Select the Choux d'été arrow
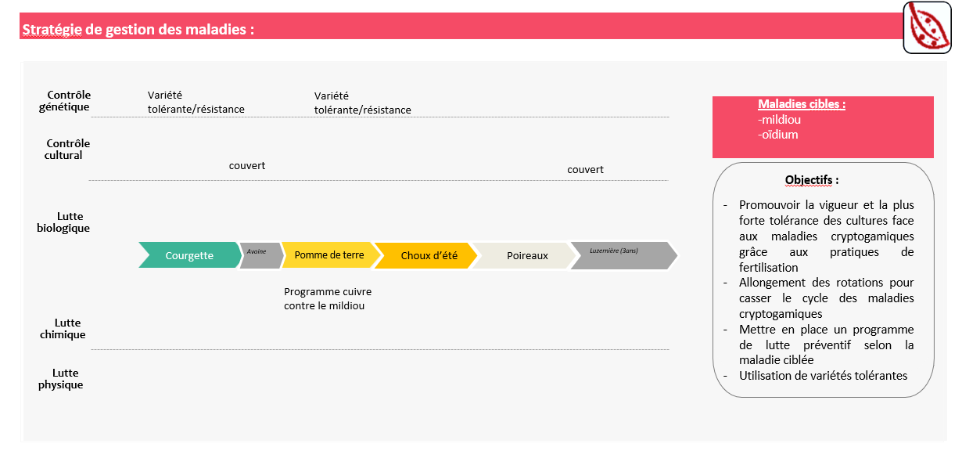This screenshot has width=980, height=451. point(428,255)
